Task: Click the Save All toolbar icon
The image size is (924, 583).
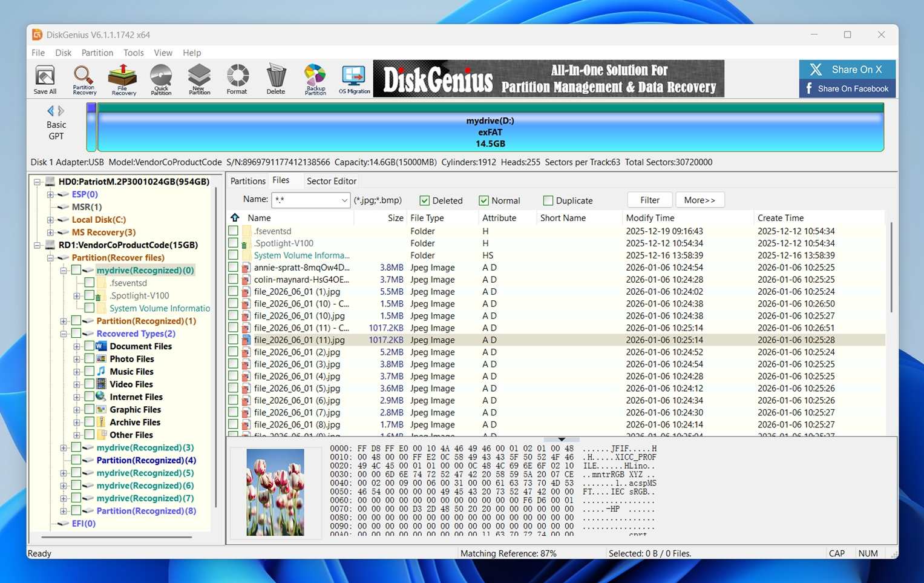Action: (45, 80)
